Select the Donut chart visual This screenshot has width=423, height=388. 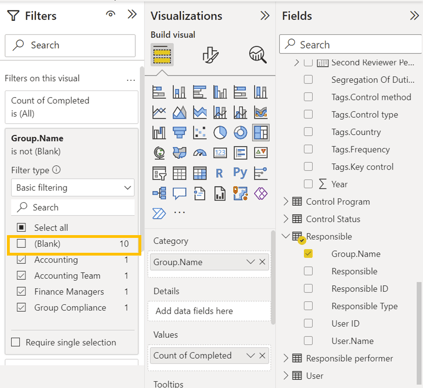(240, 133)
